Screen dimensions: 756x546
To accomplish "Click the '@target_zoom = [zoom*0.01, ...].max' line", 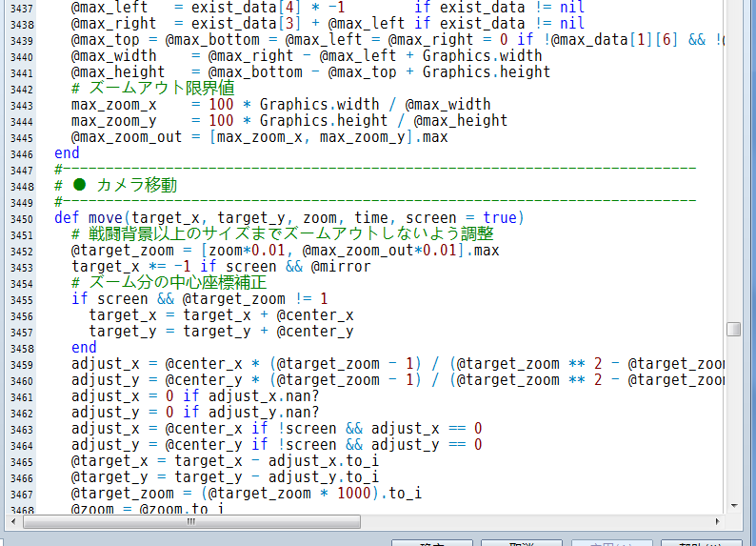I will (x=285, y=251).
